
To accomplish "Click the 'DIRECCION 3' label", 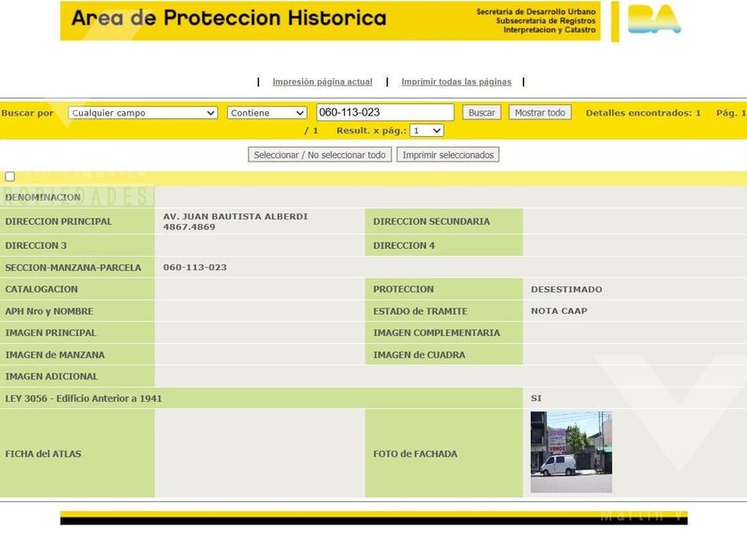I will coord(36,245).
